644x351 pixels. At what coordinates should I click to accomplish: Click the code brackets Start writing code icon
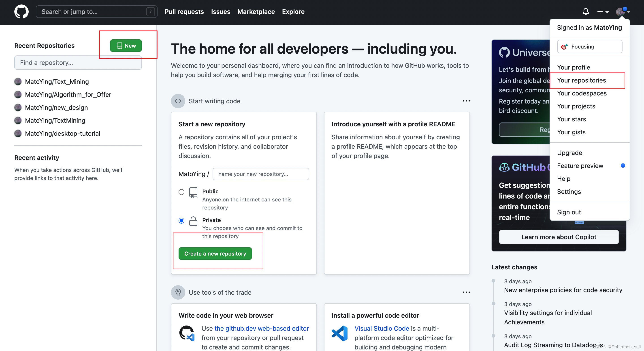tap(178, 101)
